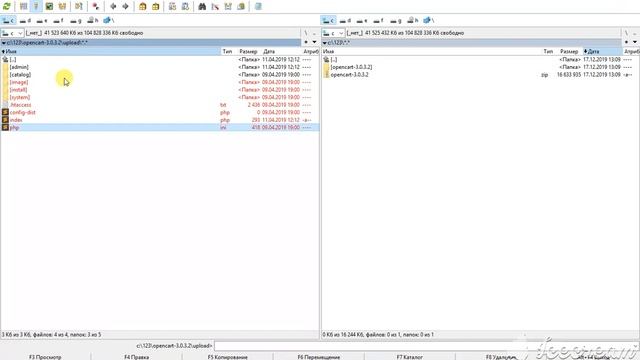Click the pack files toolbar icon
Screen dimensions: 640x360
click(x=142, y=6)
